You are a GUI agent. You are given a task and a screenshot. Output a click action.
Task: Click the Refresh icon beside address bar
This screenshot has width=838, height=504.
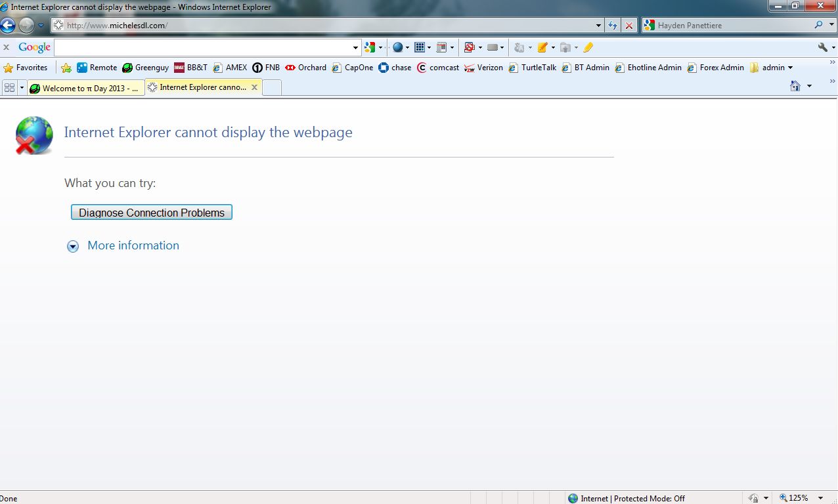pyautogui.click(x=613, y=26)
